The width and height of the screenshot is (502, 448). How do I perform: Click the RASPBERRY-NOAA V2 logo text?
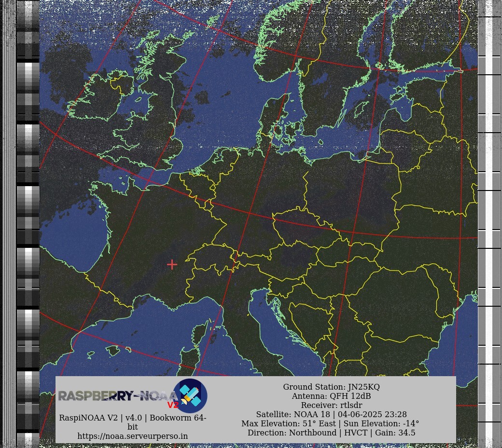[118, 397]
